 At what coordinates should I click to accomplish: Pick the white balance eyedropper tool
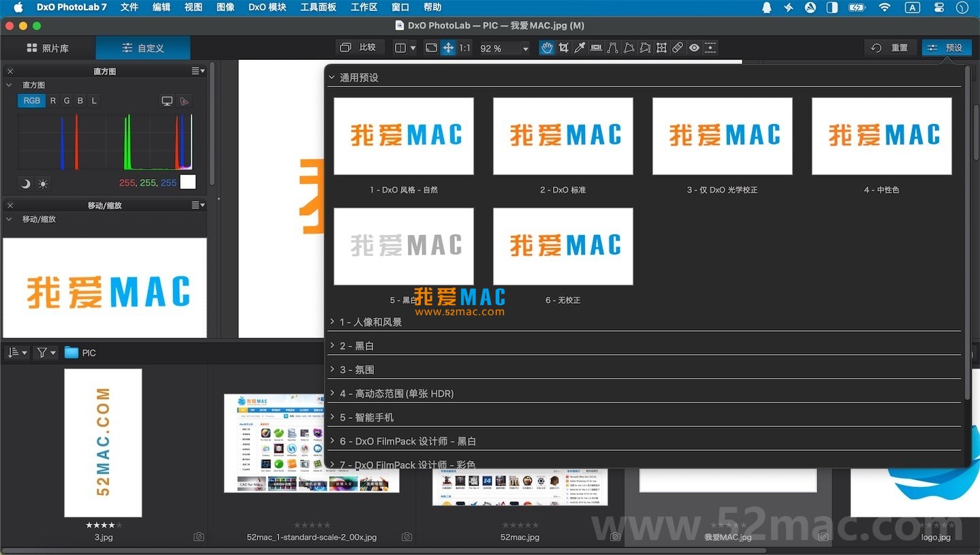click(x=580, y=48)
